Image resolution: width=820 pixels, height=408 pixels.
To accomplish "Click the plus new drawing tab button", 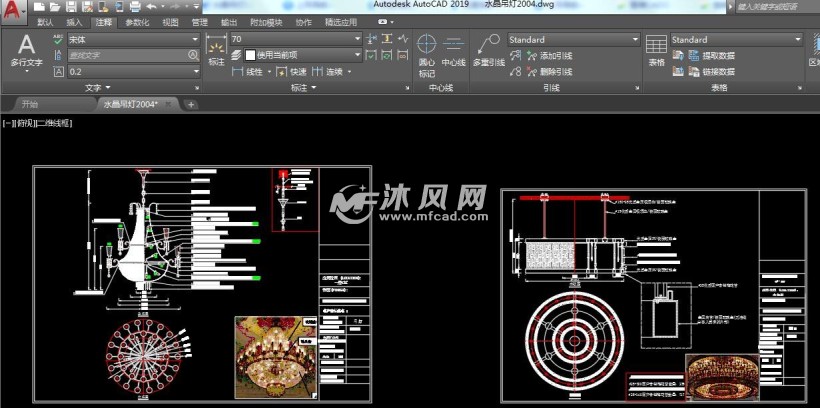I will point(191,105).
